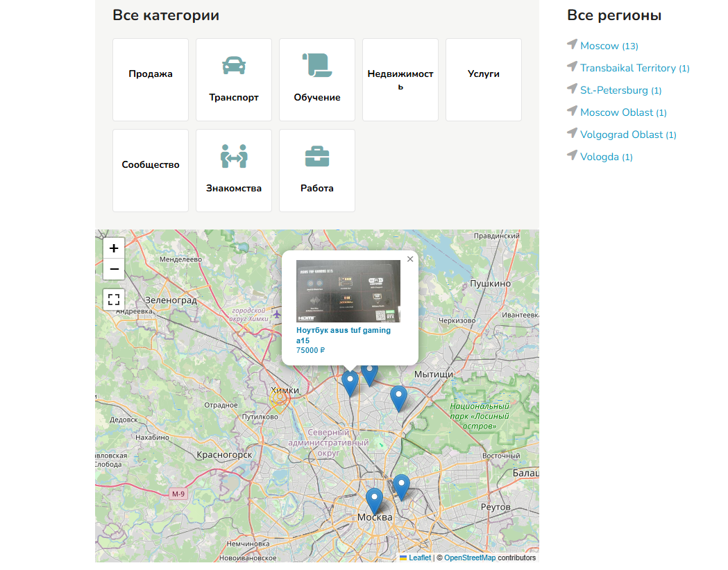Zoom out the map with minus button

114,269
